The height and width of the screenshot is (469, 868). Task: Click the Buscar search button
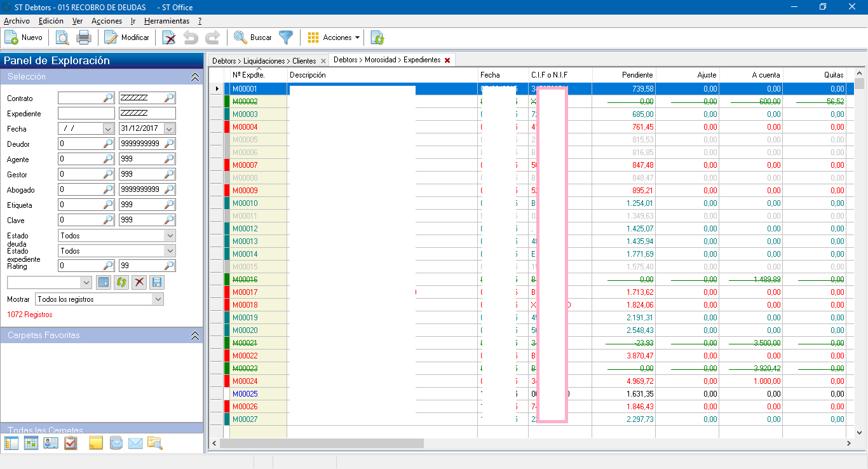click(x=253, y=37)
